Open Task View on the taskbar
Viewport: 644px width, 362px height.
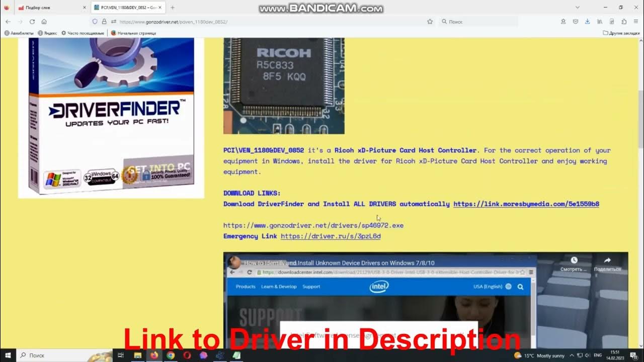click(x=121, y=355)
